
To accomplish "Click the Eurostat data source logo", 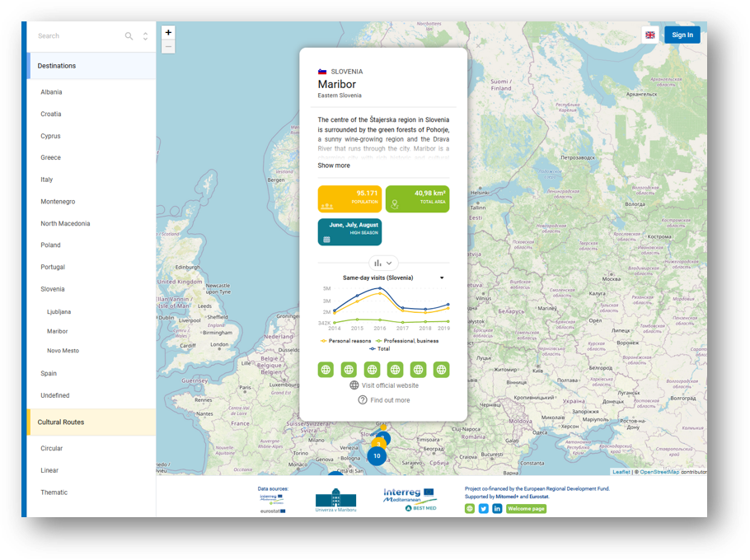I will pyautogui.click(x=273, y=511).
